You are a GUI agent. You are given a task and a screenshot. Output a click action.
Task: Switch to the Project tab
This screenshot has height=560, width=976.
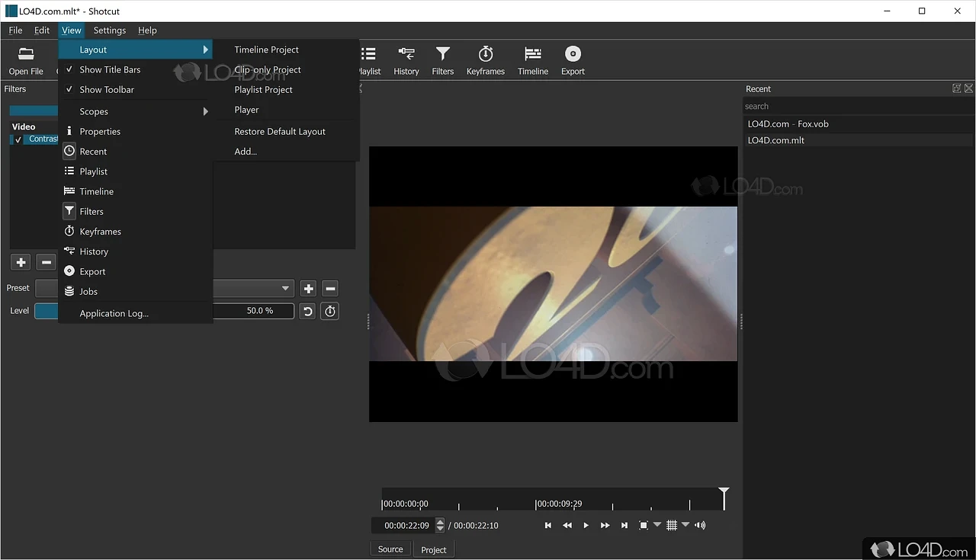click(433, 549)
